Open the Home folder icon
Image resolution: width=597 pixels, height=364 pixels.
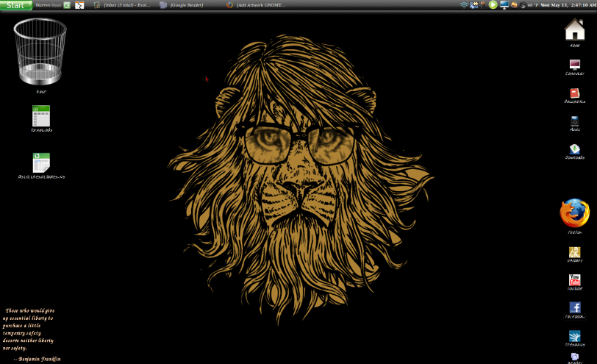(x=574, y=29)
